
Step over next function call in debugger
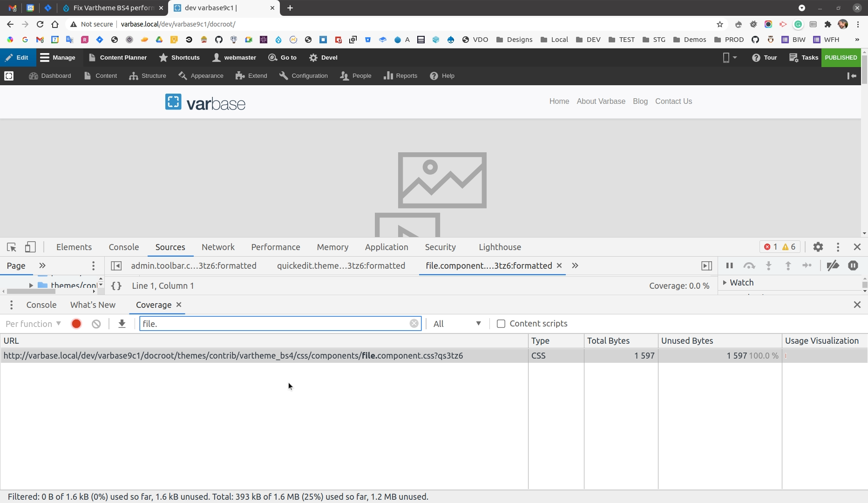point(750,265)
